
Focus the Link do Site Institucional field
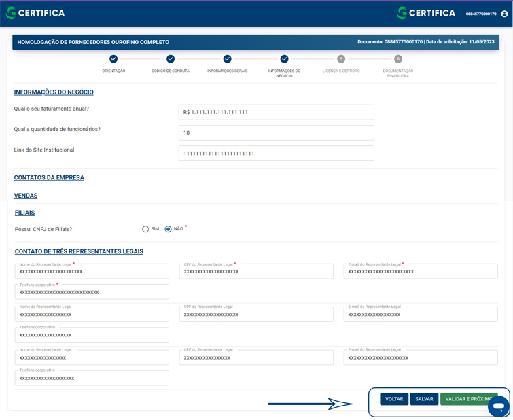pos(277,154)
